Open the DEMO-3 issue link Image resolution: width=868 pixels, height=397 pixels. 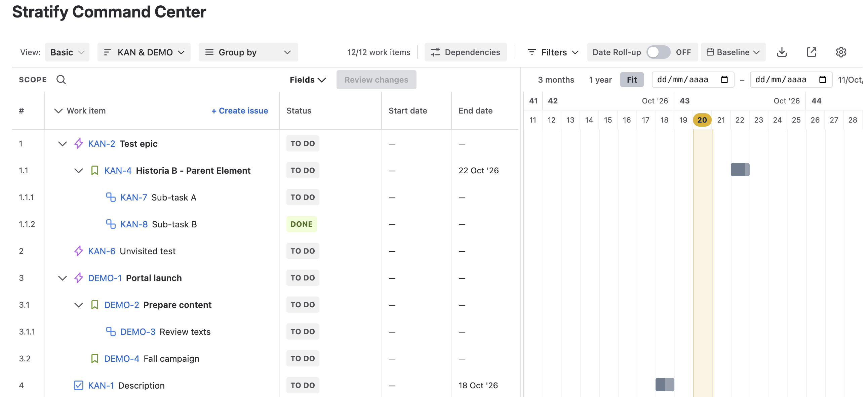[138, 332]
